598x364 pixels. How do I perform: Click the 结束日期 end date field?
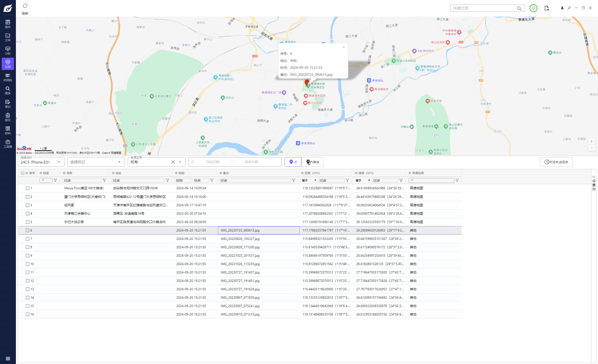[251, 162]
